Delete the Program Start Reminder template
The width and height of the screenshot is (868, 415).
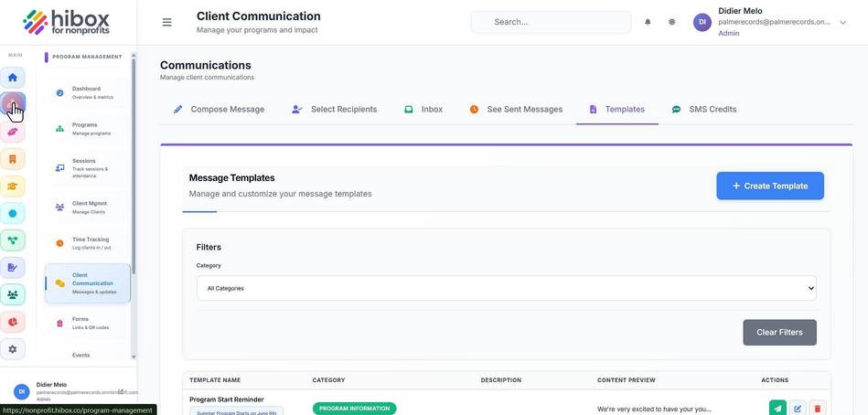(x=818, y=409)
